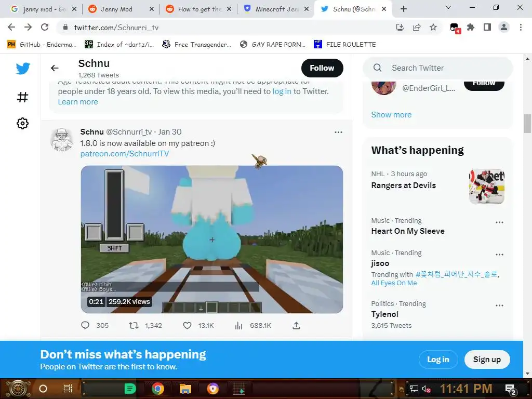Open the Korean hashtag trending link
Screen dimensions: 532x399
click(x=457, y=274)
